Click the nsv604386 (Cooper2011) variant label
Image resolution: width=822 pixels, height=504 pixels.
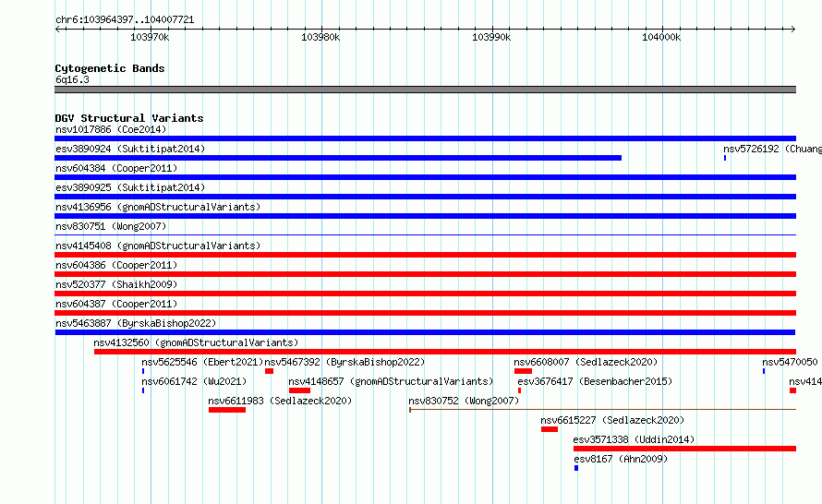tap(116, 265)
